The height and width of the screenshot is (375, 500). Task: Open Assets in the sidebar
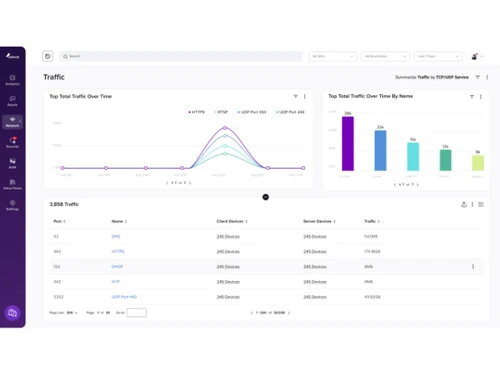click(12, 101)
